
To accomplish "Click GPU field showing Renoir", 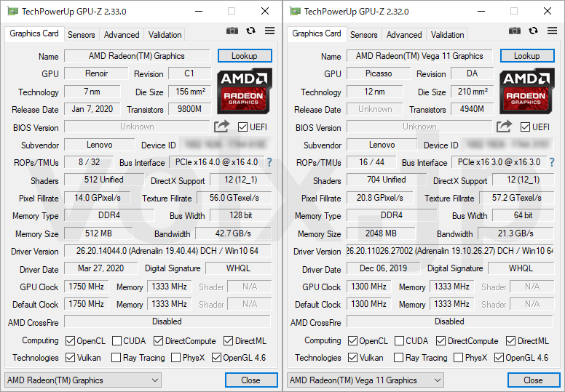I will 96,73.
